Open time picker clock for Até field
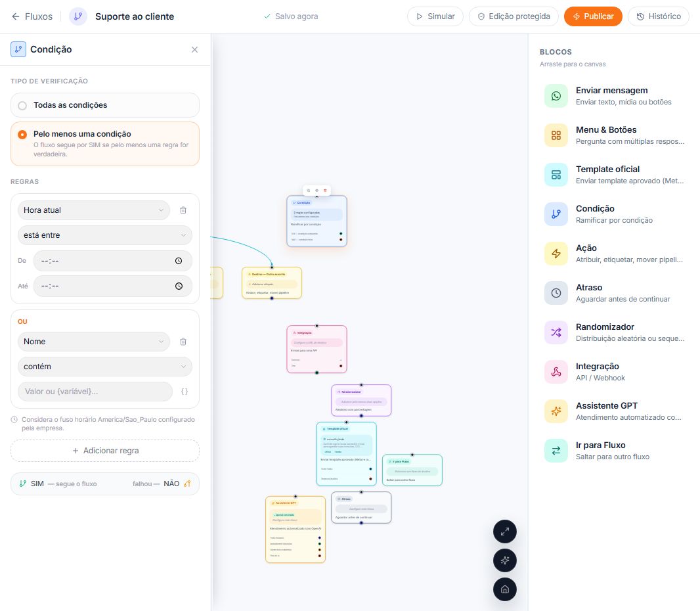Image resolution: width=700 pixels, height=611 pixels. tap(179, 286)
